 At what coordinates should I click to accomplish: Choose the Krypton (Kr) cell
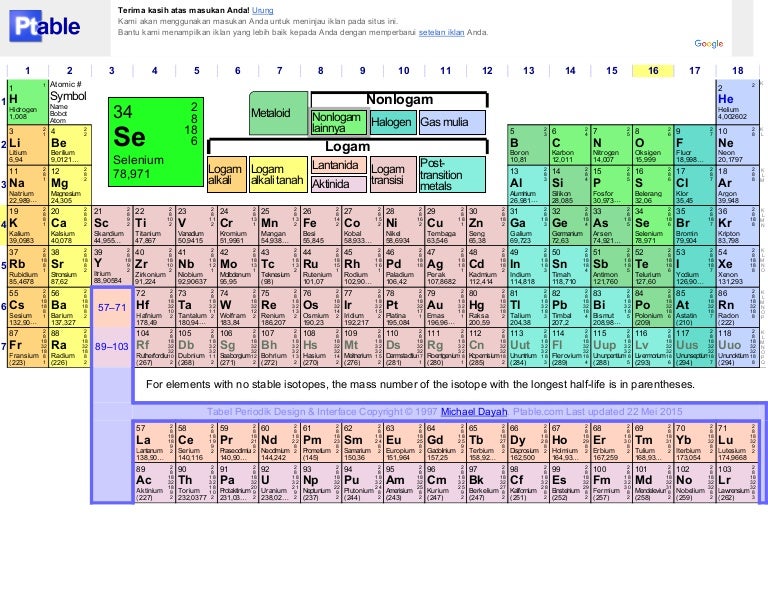[x=738, y=226]
